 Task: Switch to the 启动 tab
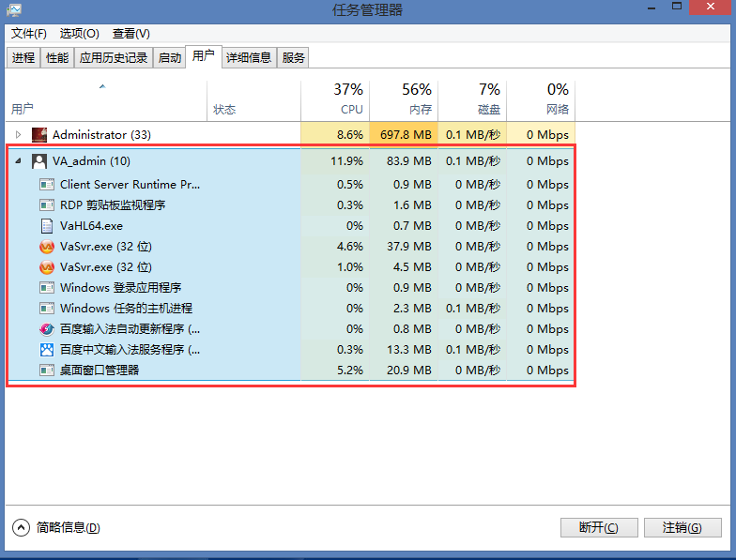pos(169,58)
